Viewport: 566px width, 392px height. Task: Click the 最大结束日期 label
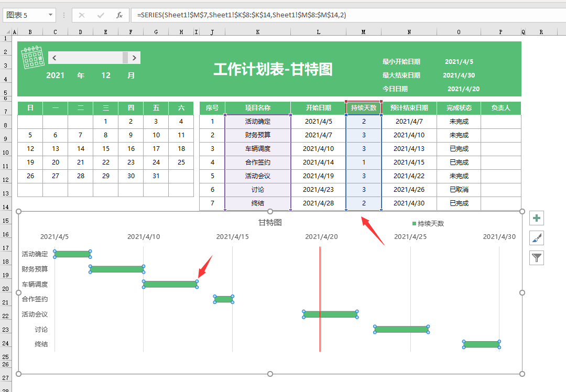pos(401,75)
